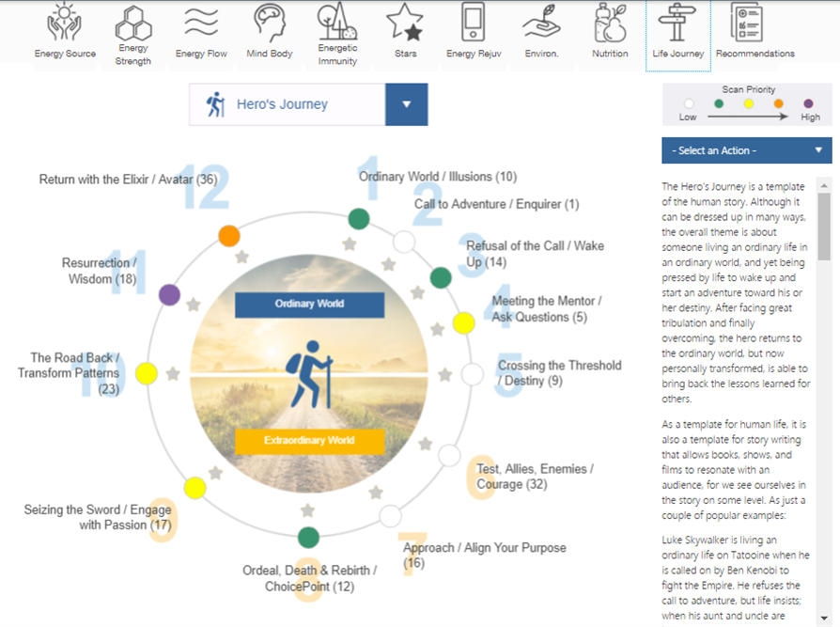This screenshot has height=627, width=840.
Task: Click the Hero's Journey combo box text
Action: click(282, 104)
